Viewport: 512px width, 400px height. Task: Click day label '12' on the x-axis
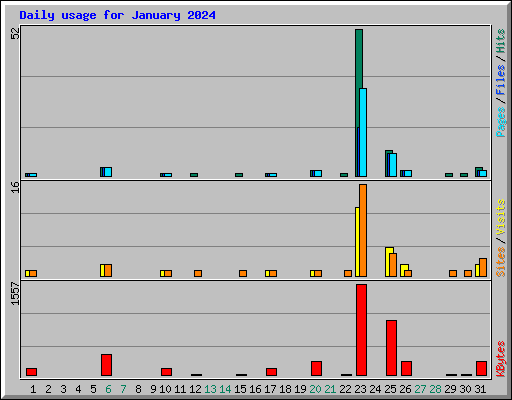(195, 389)
